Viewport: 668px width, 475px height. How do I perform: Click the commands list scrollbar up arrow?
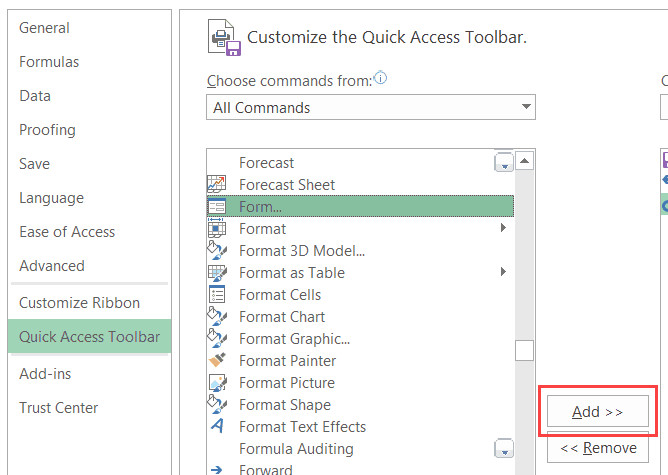click(525, 160)
